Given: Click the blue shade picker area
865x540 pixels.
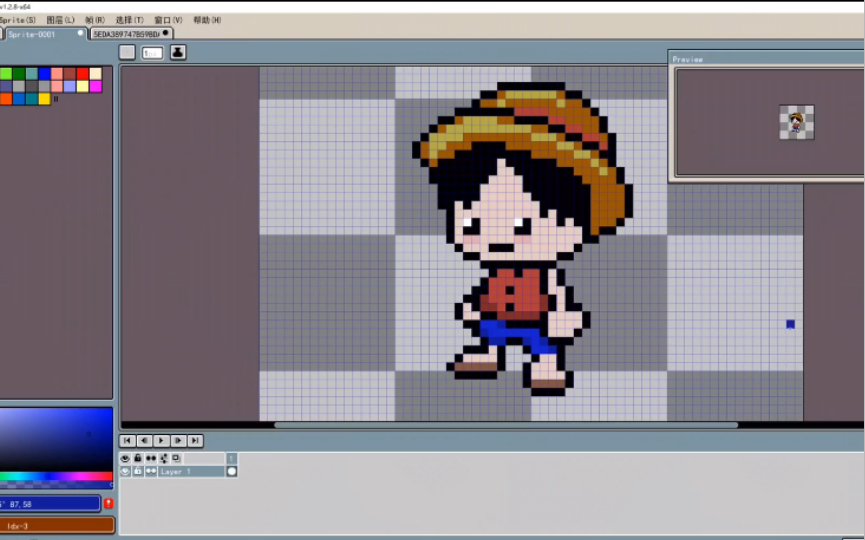Looking at the screenshot, I should tap(56, 440).
